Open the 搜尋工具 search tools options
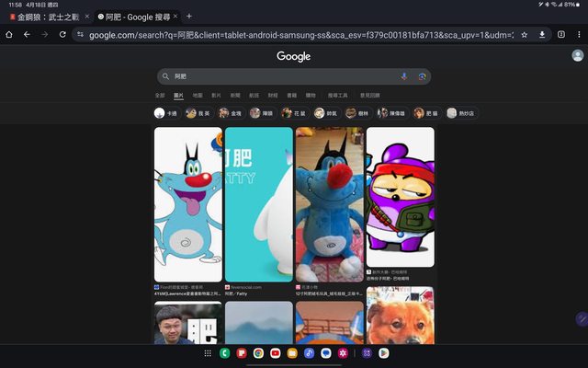The width and height of the screenshot is (588, 368). point(338,95)
